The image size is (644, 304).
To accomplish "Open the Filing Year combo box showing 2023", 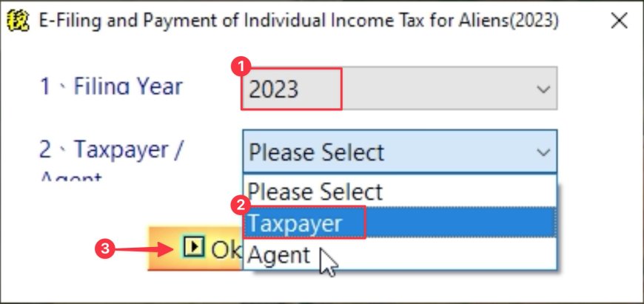I will point(399,88).
